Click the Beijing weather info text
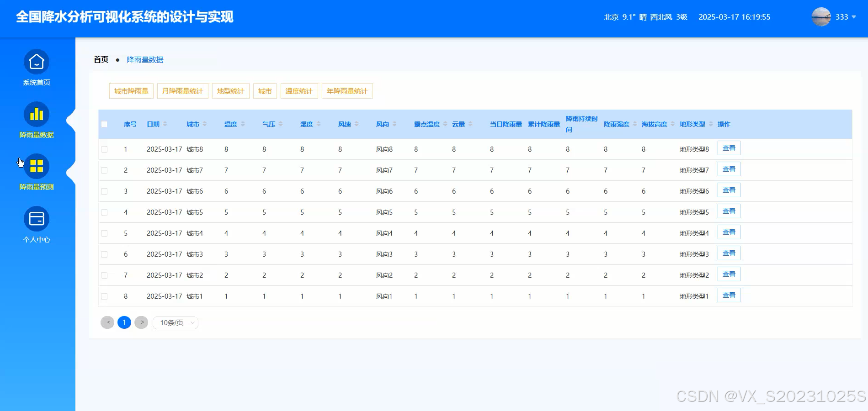This screenshot has height=411, width=868. click(x=645, y=17)
